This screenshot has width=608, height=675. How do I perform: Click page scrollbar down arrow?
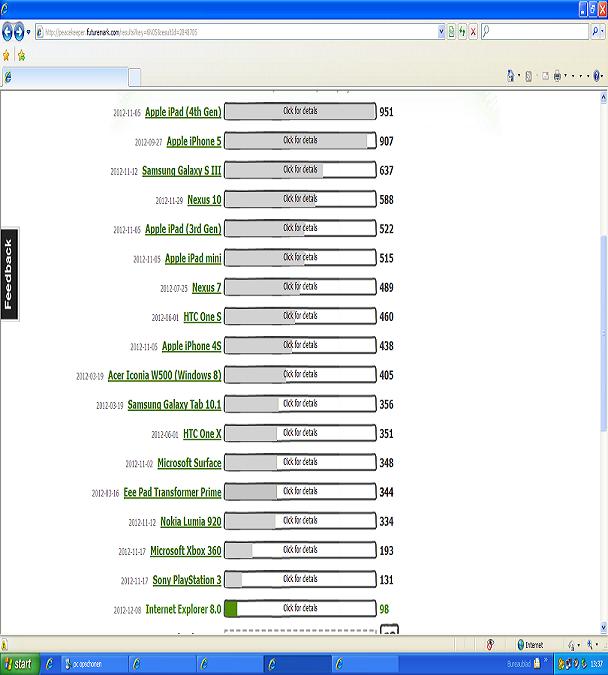click(603, 627)
